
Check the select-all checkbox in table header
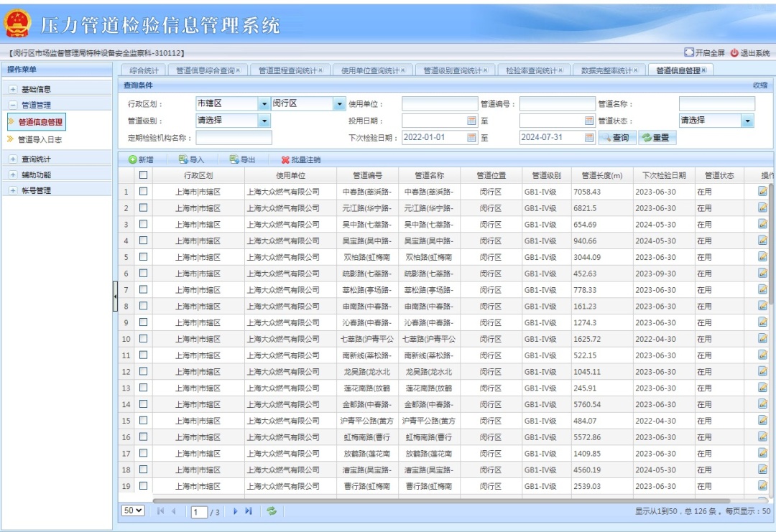tap(144, 174)
